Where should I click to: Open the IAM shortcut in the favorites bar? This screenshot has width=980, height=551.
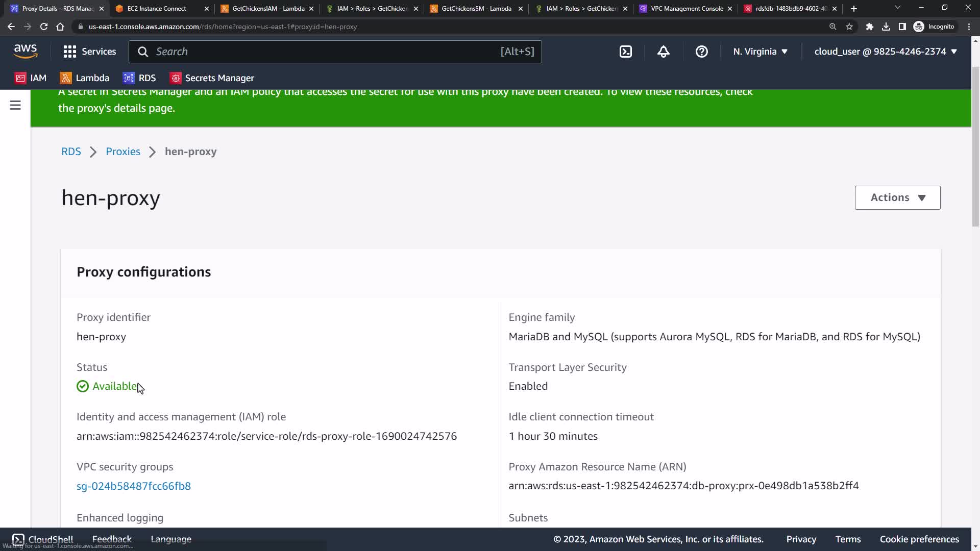(31, 78)
